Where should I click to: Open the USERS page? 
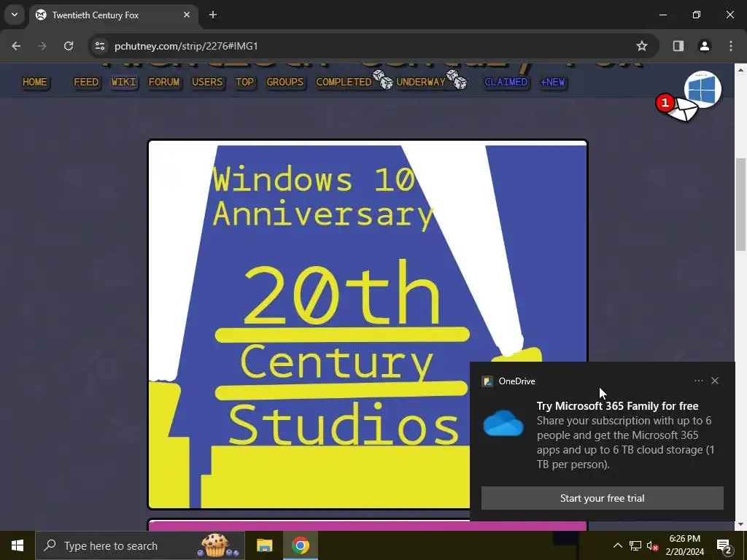207,82
